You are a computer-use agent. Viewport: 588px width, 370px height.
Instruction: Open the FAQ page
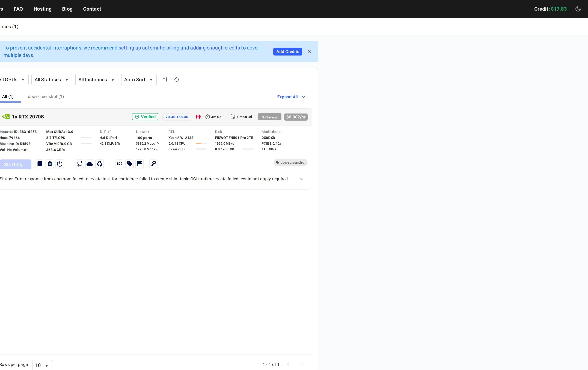click(x=18, y=9)
